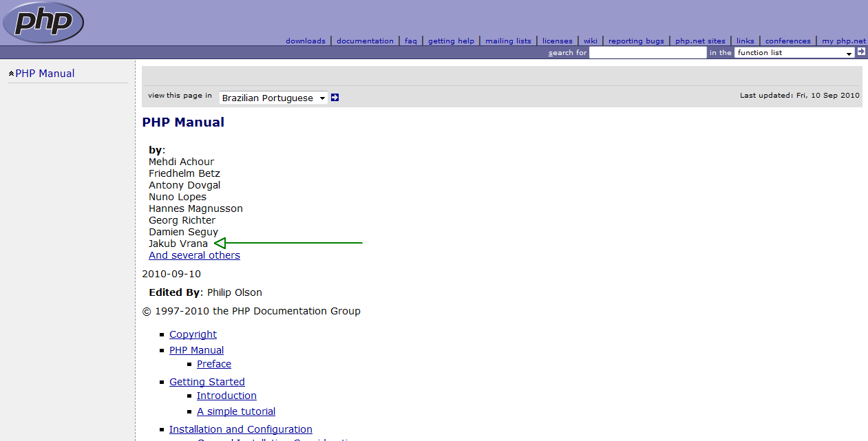This screenshot has width=868, height=441.
Task: Click the date 2010-09-10
Action: click(x=171, y=274)
